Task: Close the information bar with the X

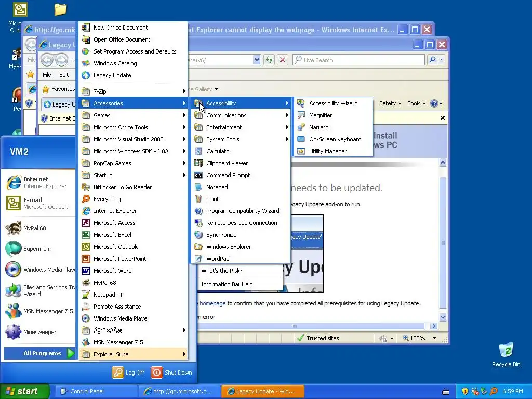Action: [x=443, y=118]
